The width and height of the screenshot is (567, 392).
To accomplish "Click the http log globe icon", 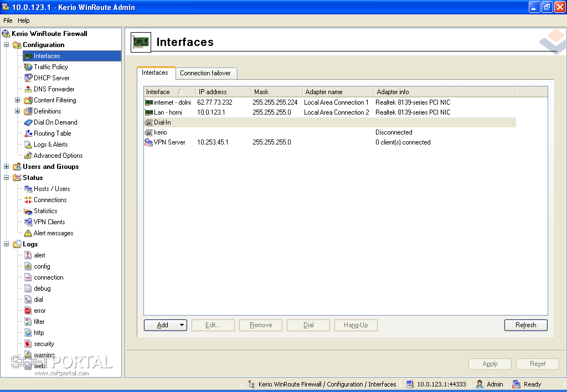I will 28,333.
